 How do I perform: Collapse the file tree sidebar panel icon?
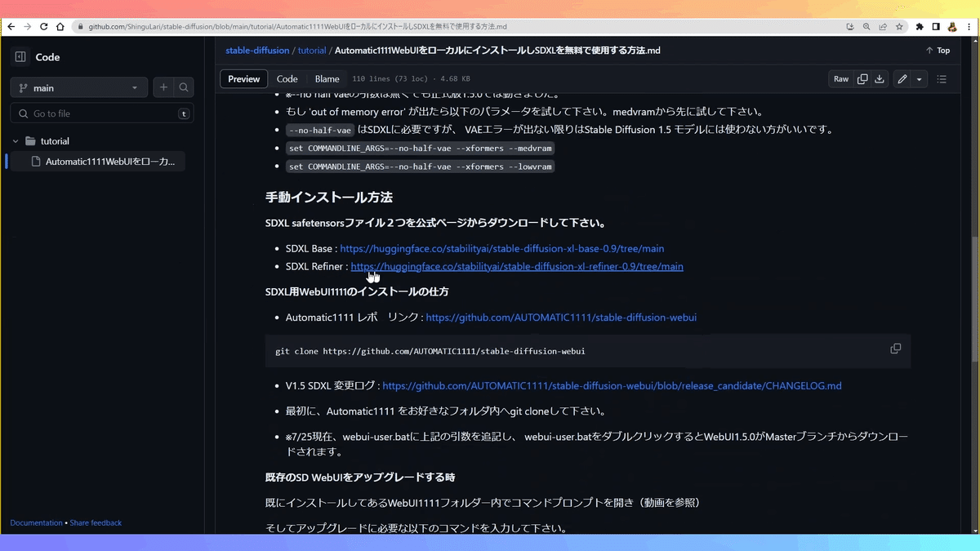click(x=20, y=57)
